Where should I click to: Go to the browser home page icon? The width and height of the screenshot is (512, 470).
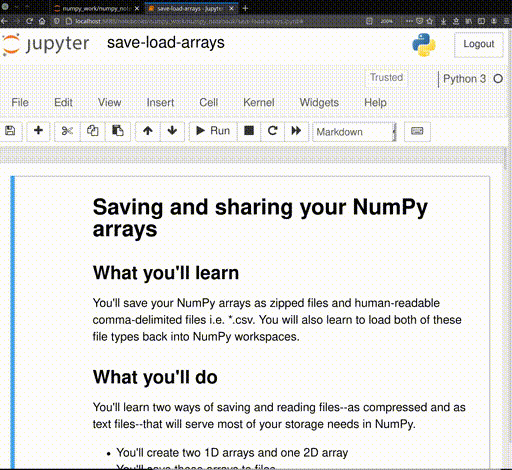tap(42, 21)
